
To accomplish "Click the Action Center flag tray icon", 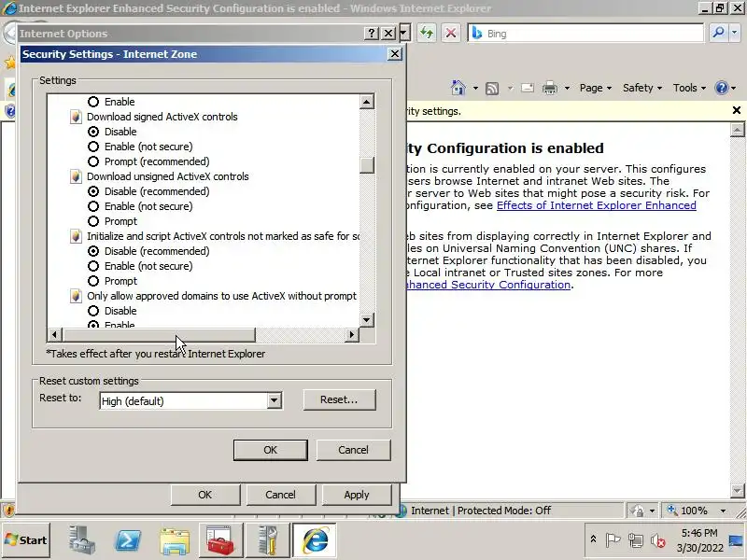I will pyautogui.click(x=613, y=540).
